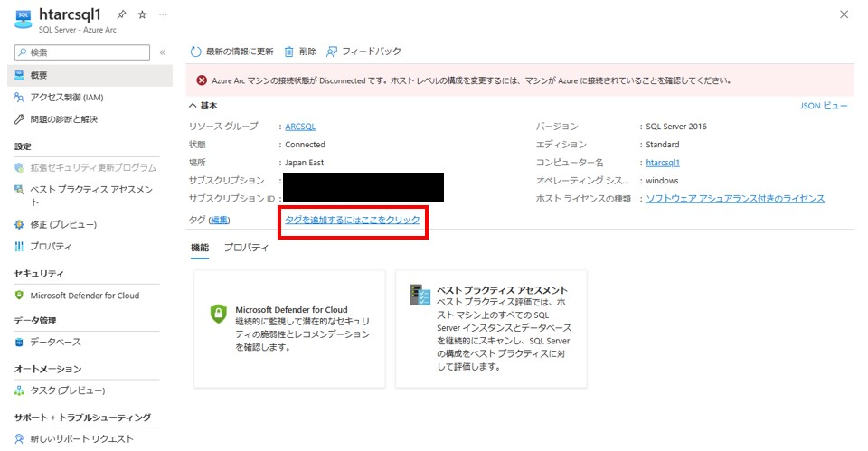Open ソフトウェア アシュアランス付きのライセンス link
Screen dimensions: 868x451
click(x=735, y=199)
